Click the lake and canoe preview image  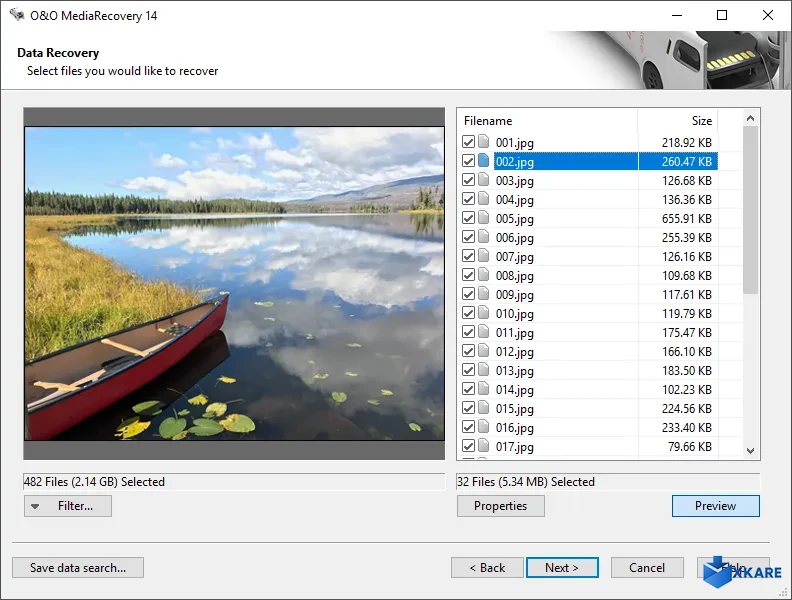[x=234, y=283]
